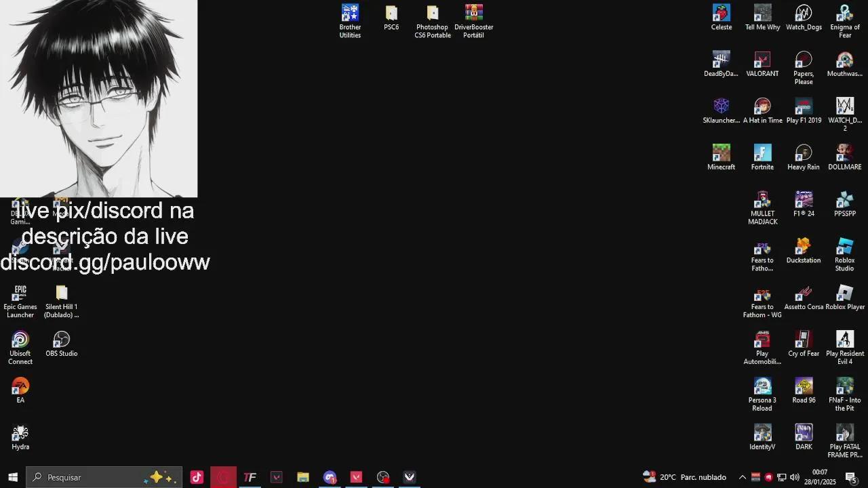Open TikTok from the taskbar
Screen dimensions: 868x488
pos(197,477)
